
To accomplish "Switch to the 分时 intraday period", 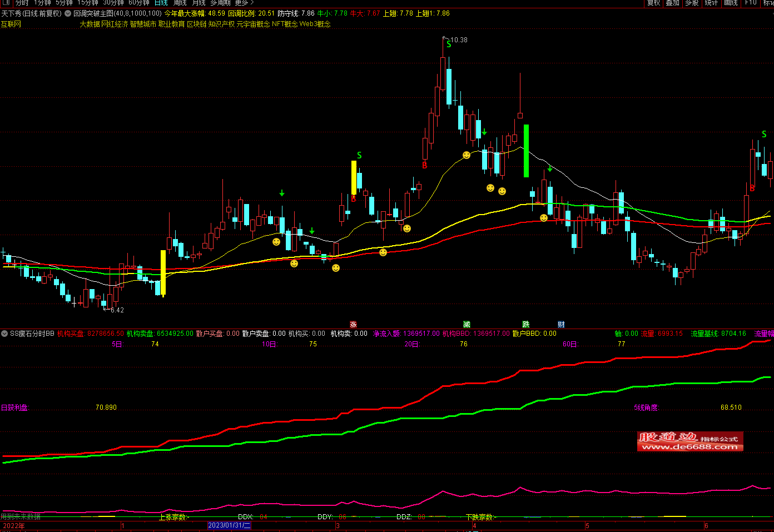I will pos(22,3).
